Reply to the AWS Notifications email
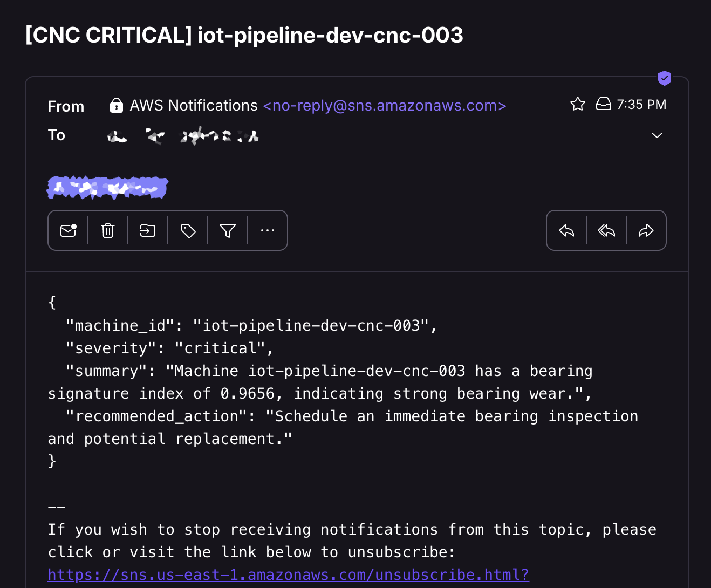The width and height of the screenshot is (711, 588). tap(566, 231)
